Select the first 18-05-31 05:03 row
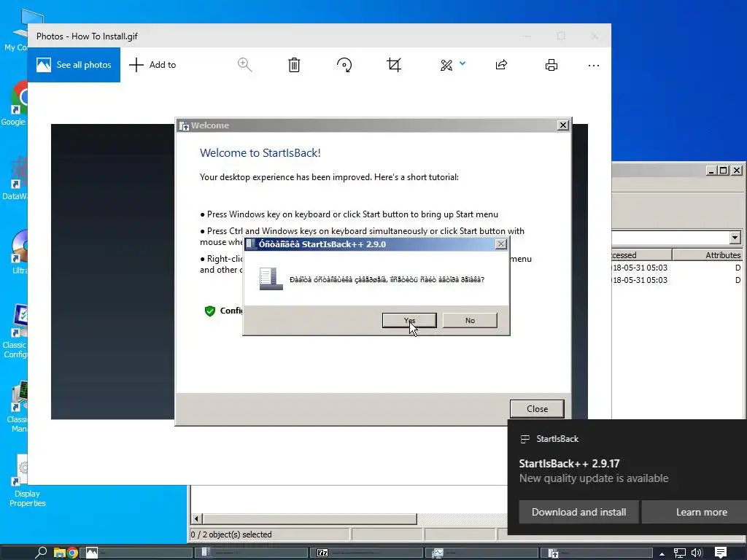Screen dimensions: 747x560 pos(678,268)
